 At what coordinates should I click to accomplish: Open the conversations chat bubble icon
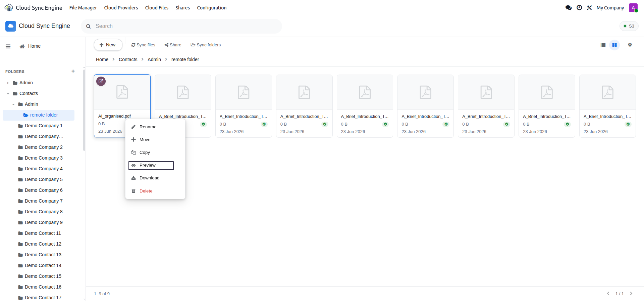click(569, 8)
